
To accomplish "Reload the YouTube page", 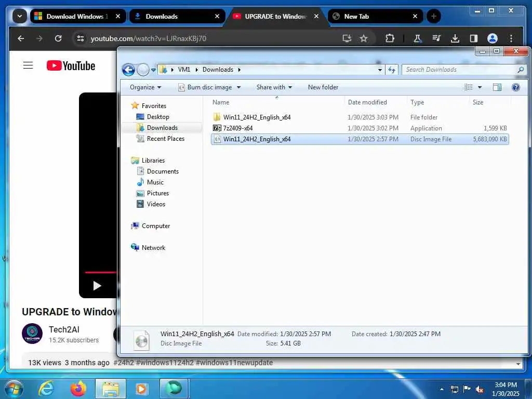I will coord(58,38).
